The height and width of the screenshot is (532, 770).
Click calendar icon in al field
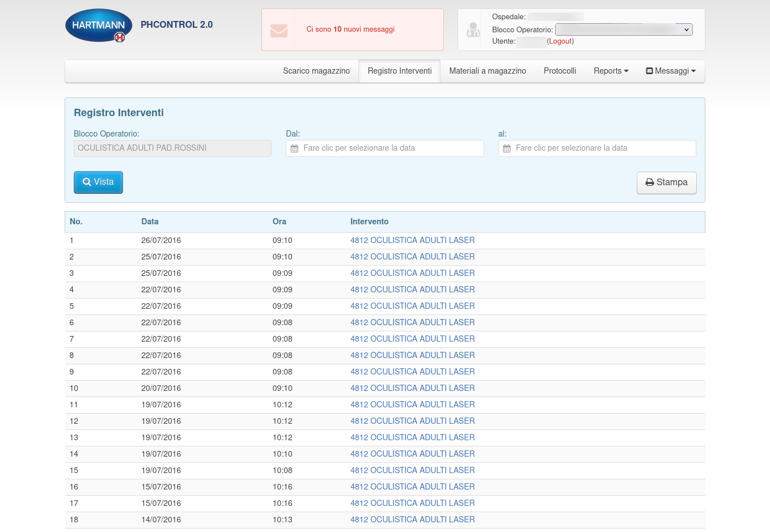(x=507, y=148)
